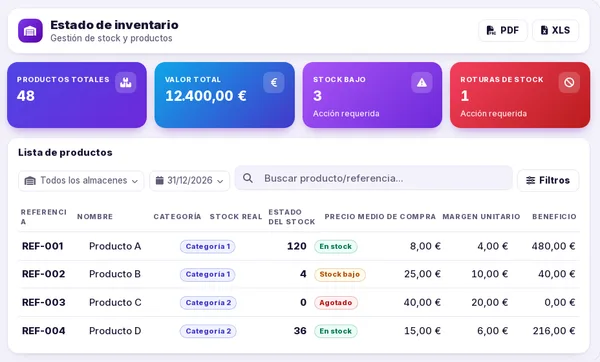The image size is (600, 362).
Task: Select reference REF-003
Action: pyautogui.click(x=44, y=302)
